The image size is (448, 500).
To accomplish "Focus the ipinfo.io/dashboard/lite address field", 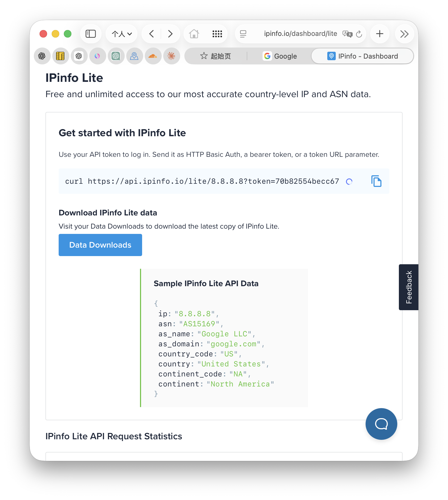I will click(x=301, y=34).
